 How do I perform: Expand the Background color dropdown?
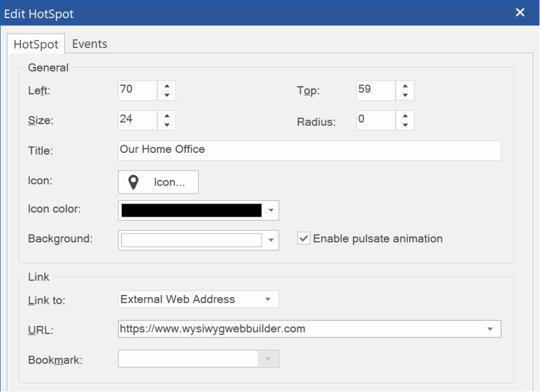[x=271, y=240]
